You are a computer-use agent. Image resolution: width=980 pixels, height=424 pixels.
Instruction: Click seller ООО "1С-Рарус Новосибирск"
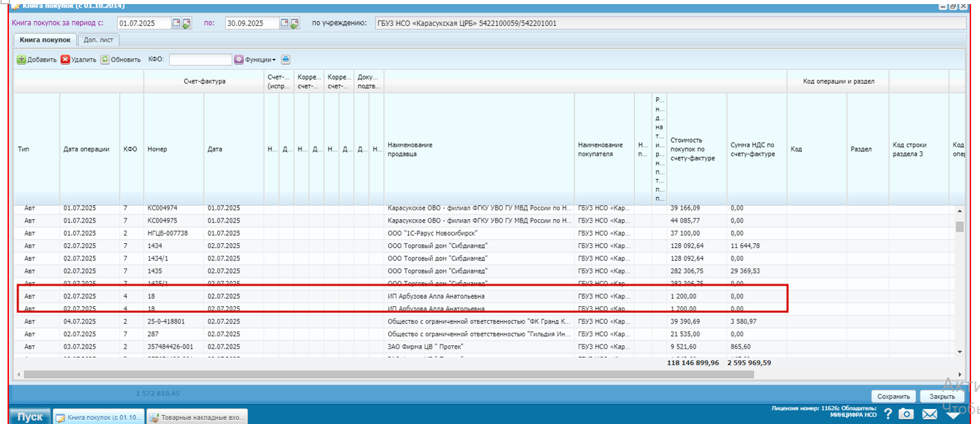click(479, 233)
